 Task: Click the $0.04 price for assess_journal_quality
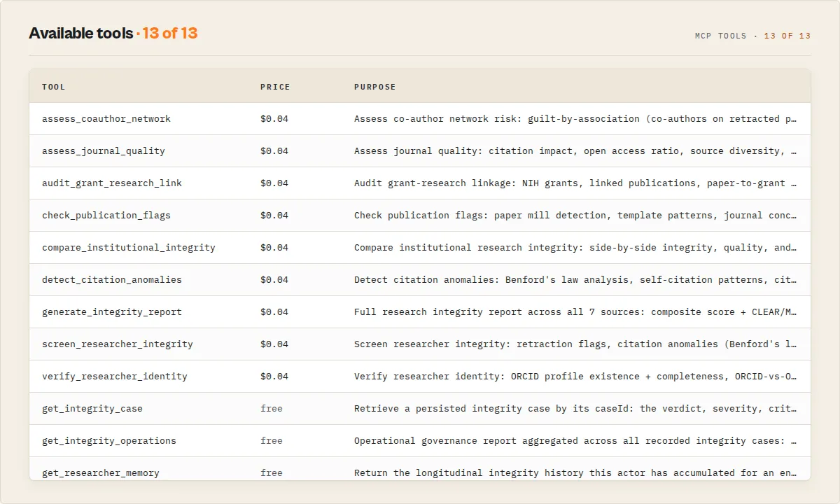coord(274,150)
